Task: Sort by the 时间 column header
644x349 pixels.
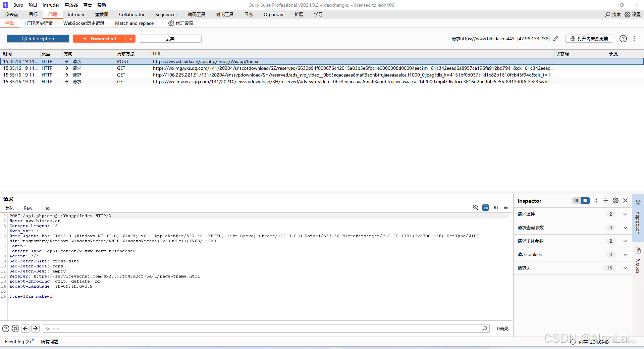Action: point(20,54)
